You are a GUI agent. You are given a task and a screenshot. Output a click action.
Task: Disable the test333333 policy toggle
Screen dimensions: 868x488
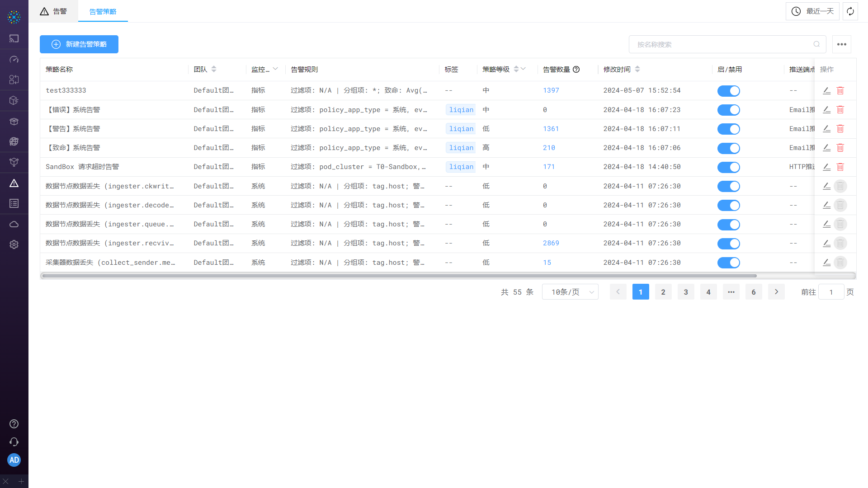point(728,91)
